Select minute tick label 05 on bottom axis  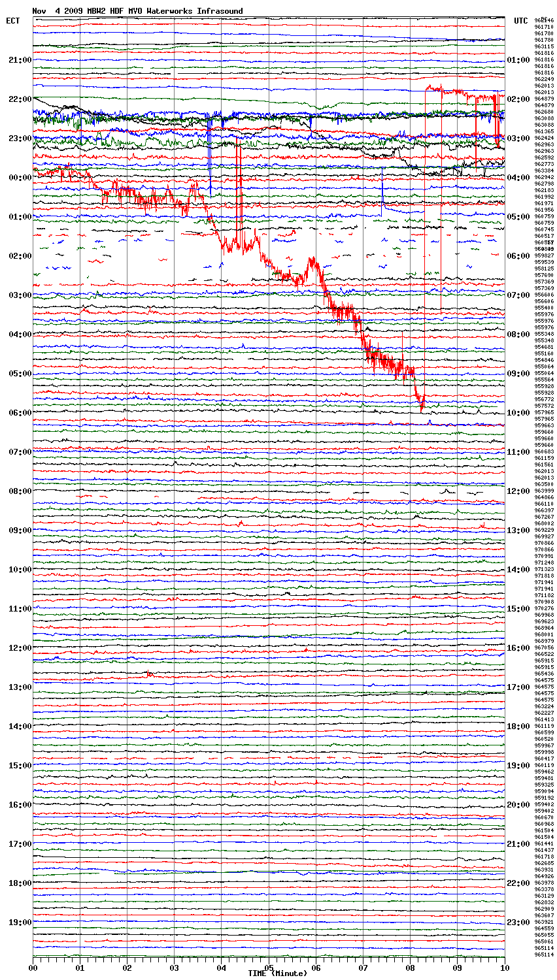coord(269,968)
